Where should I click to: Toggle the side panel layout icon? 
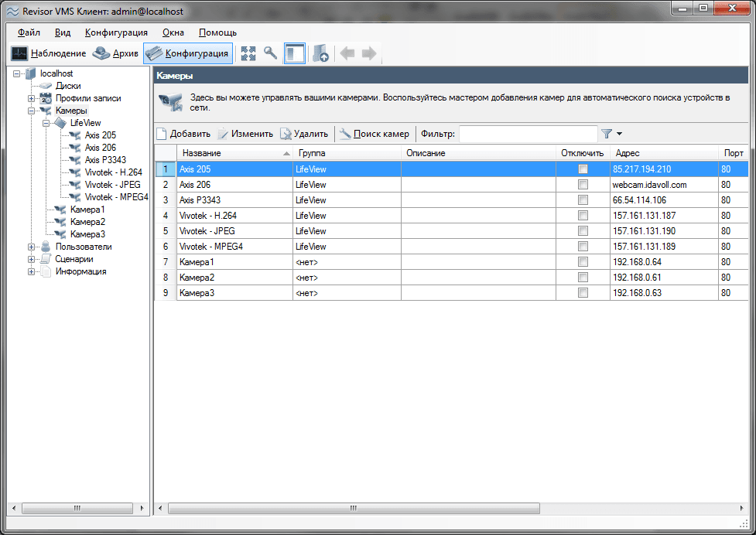click(x=295, y=53)
